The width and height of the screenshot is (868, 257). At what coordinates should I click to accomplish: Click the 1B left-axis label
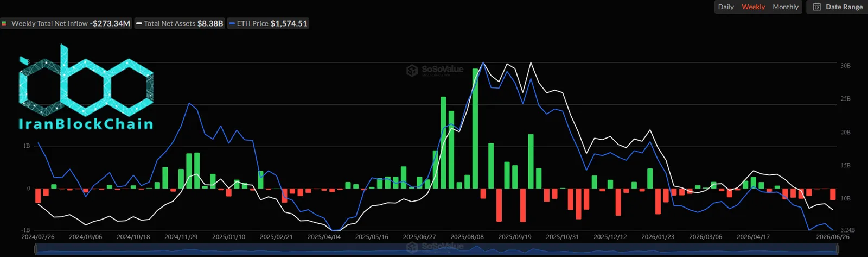[x=27, y=146]
